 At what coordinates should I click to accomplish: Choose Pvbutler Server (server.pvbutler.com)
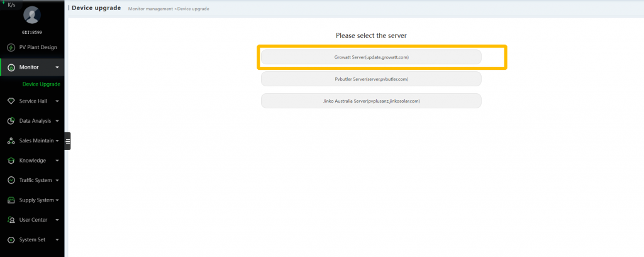point(371,79)
